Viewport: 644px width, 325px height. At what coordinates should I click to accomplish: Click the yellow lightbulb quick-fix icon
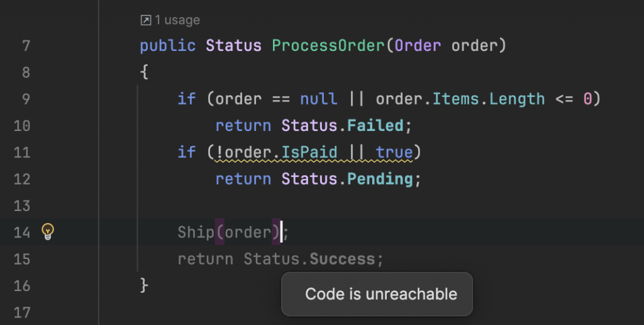[48, 232]
